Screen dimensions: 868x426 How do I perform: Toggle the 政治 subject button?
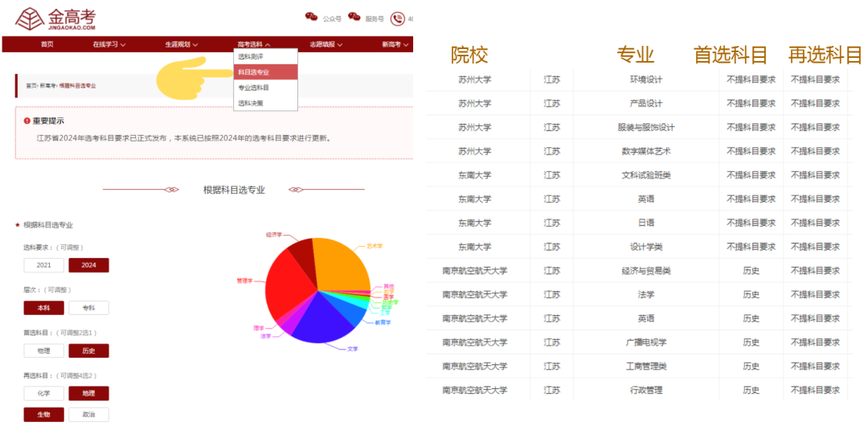88,415
